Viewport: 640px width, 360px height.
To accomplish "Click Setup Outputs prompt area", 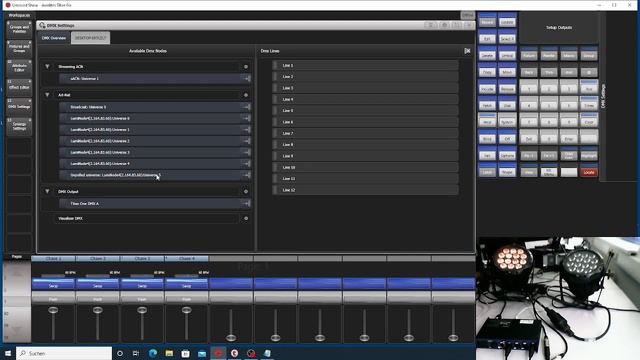I will click(x=559, y=28).
